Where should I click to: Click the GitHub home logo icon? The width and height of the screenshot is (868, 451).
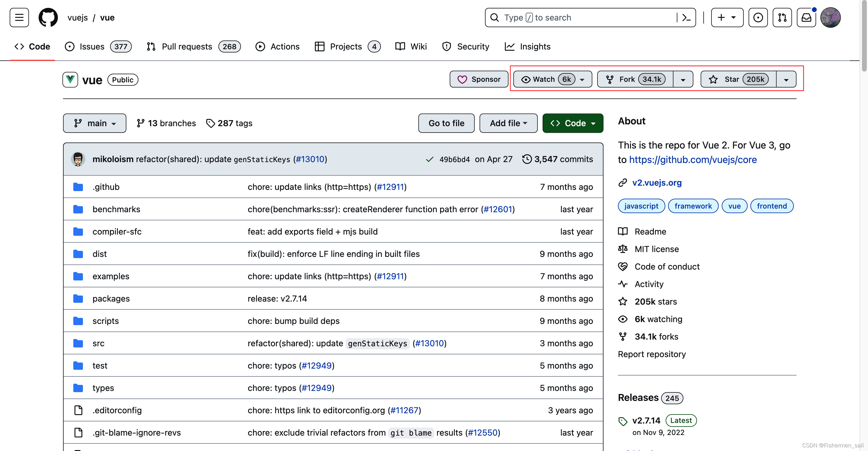46,17
